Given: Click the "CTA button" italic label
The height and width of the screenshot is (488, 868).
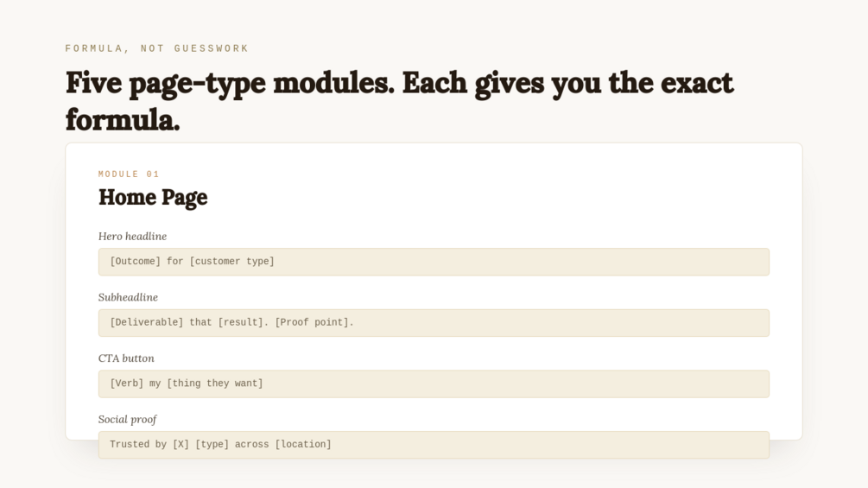Looking at the screenshot, I should point(126,358).
